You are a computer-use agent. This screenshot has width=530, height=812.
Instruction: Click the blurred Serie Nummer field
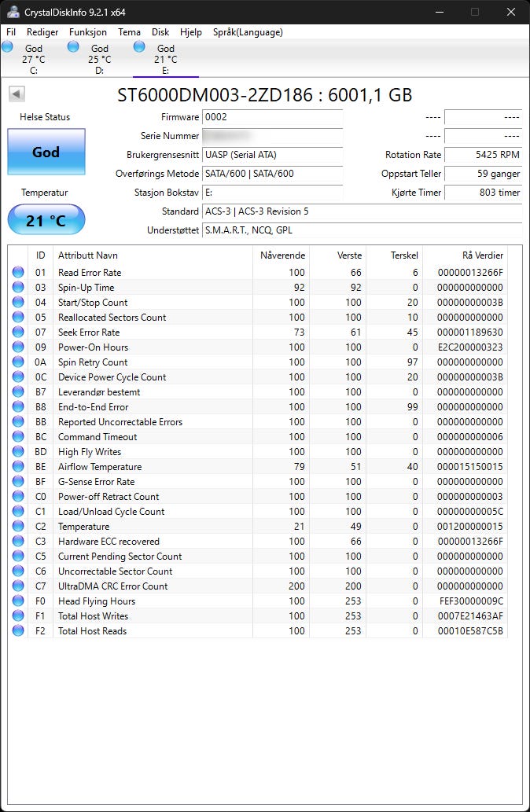coord(273,136)
